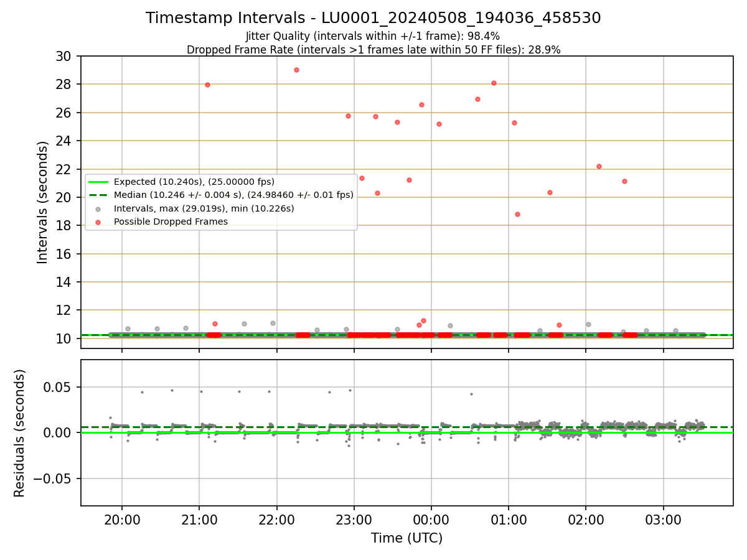Click the Time (UTC) x-axis label
This screenshot has width=747, height=560.
pyautogui.click(x=407, y=538)
